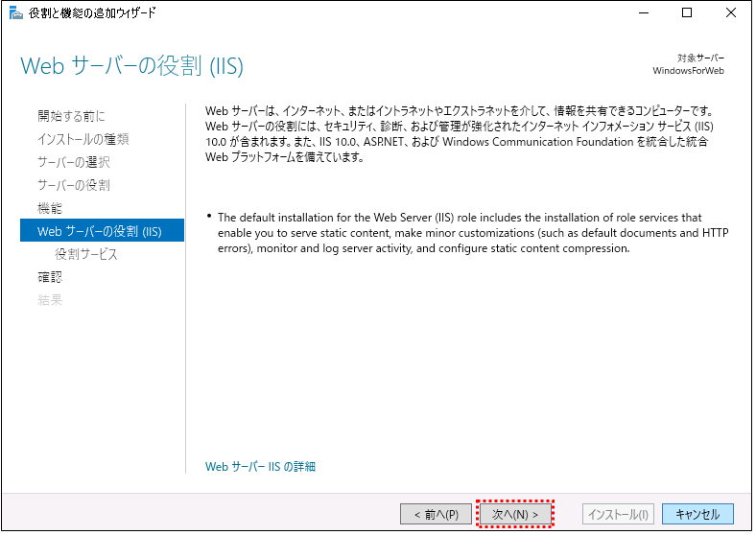Open the Web サーバー IIS の詳細 link

pos(260,467)
